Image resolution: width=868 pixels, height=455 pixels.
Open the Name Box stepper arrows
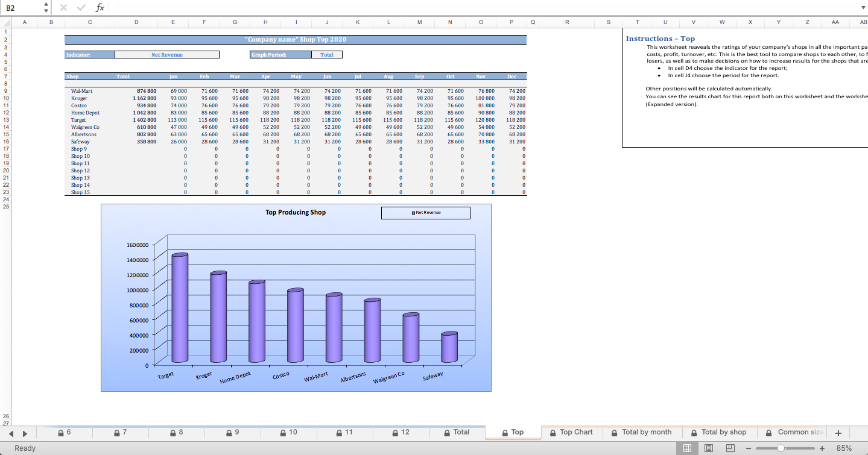pyautogui.click(x=46, y=7)
